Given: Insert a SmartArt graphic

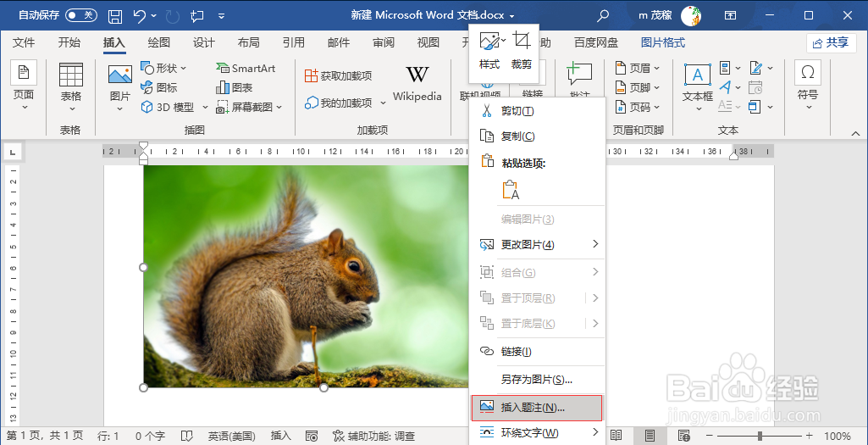Looking at the screenshot, I should [x=246, y=68].
